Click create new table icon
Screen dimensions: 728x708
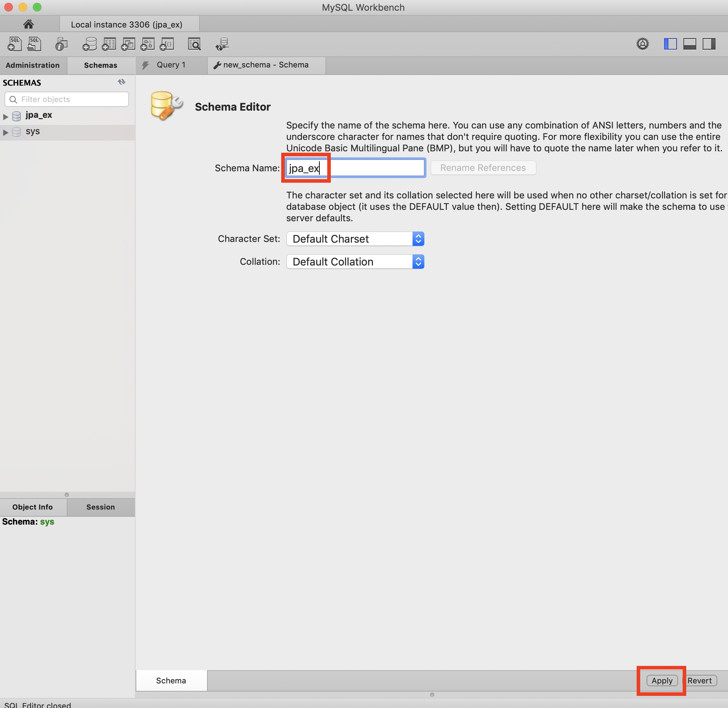[109, 44]
